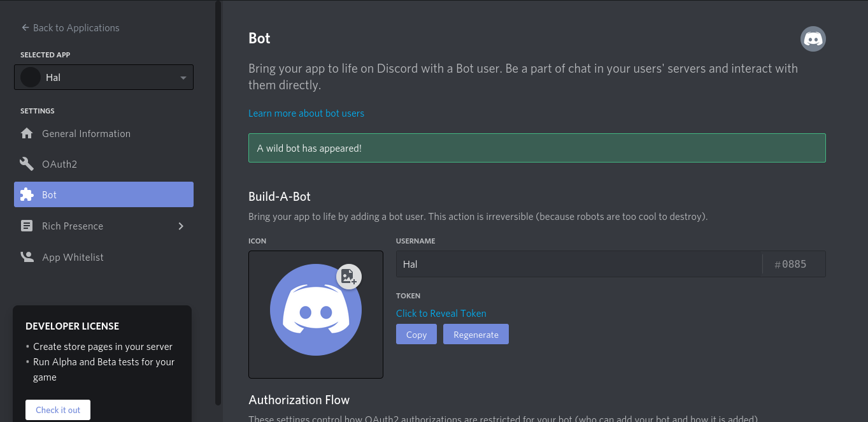Copy the bot token
This screenshot has height=422, width=868.
point(416,334)
